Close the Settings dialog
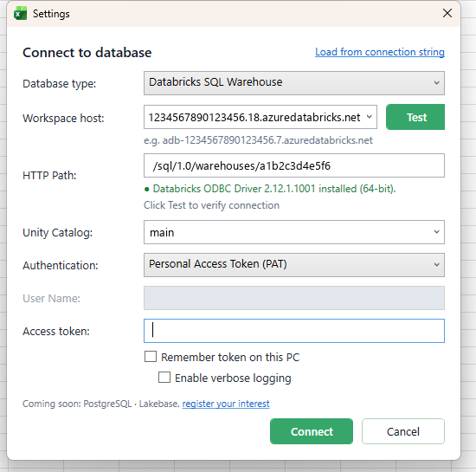 click(x=447, y=13)
